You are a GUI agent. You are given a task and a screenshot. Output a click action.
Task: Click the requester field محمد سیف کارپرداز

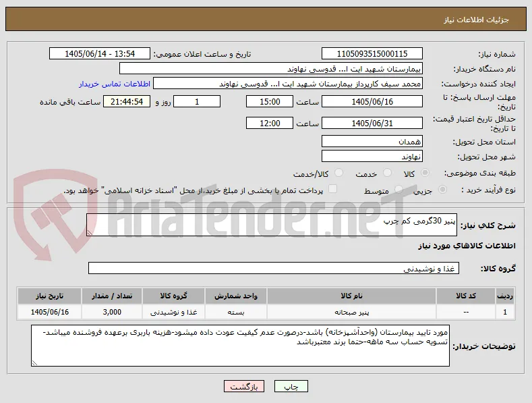click(x=288, y=84)
